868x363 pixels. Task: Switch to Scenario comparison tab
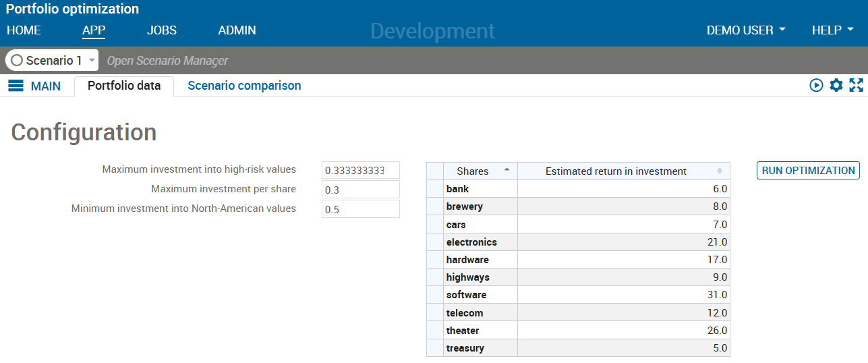tap(244, 86)
